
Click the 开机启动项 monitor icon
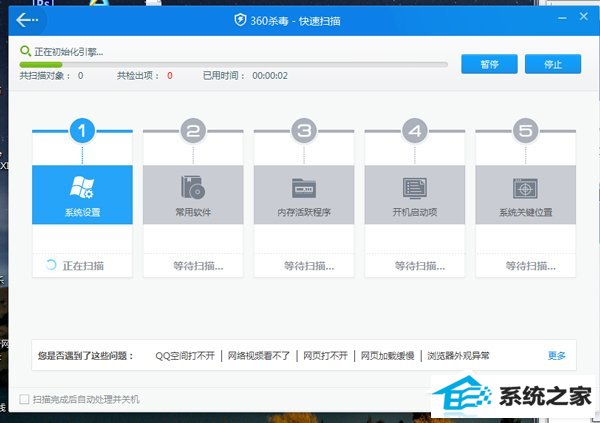[415, 188]
